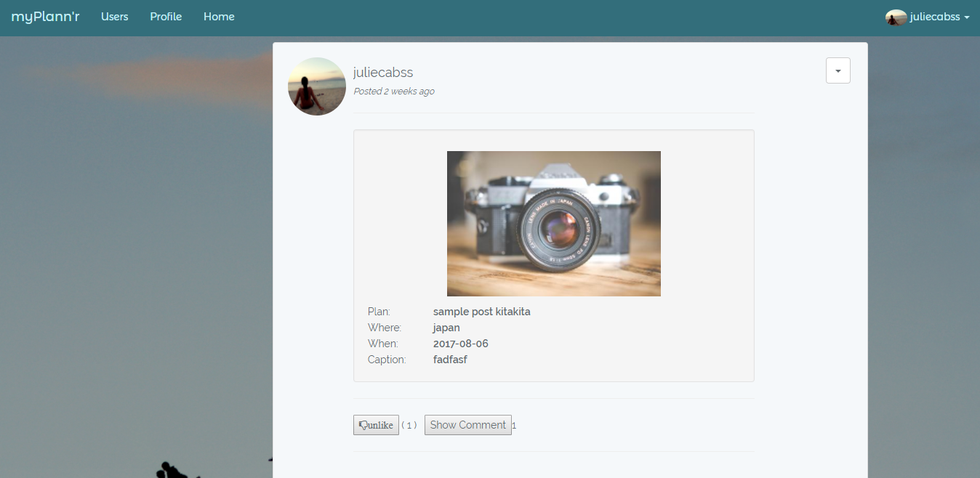Screen dimensions: 980x478
Task: Open the juliecabss account menu in navbar
Action: [934, 17]
